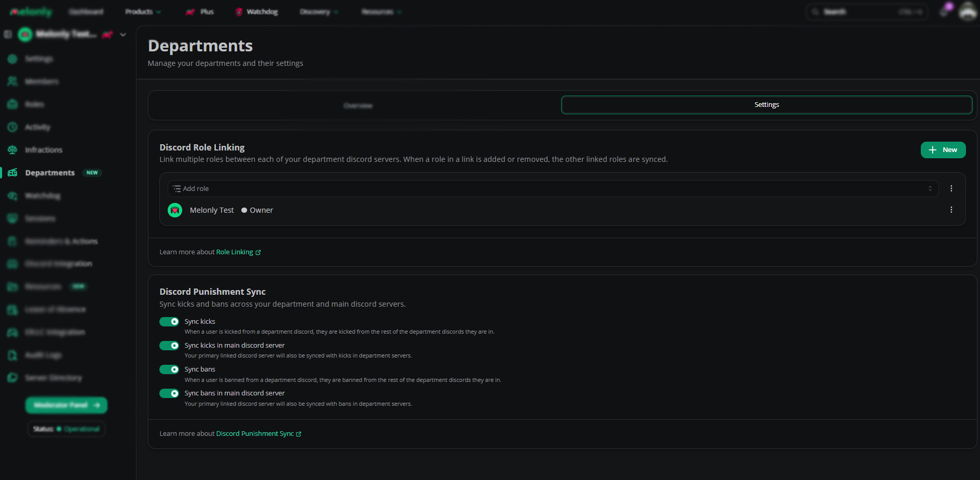This screenshot has height=480, width=980.
Task: Collapse the sidebar with the panel icon
Action: pos(8,34)
